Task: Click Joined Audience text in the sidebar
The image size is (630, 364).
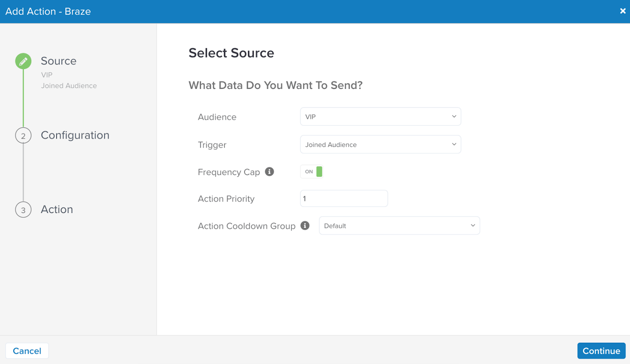Action: [x=69, y=86]
